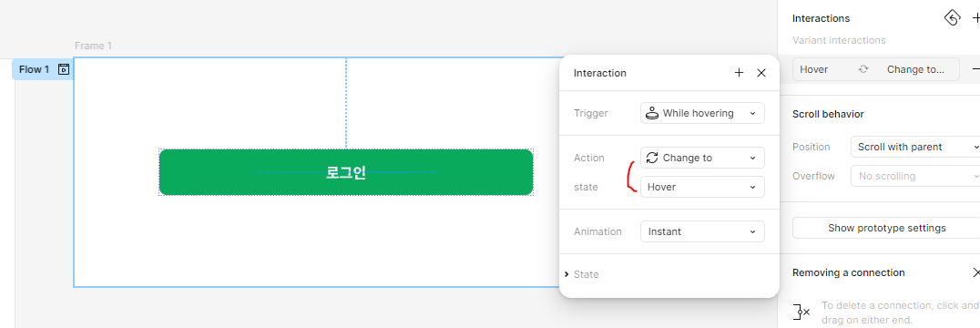This screenshot has width=980, height=328.
Task: Click the prototype connection icon in Interactions header
Action: click(951, 18)
